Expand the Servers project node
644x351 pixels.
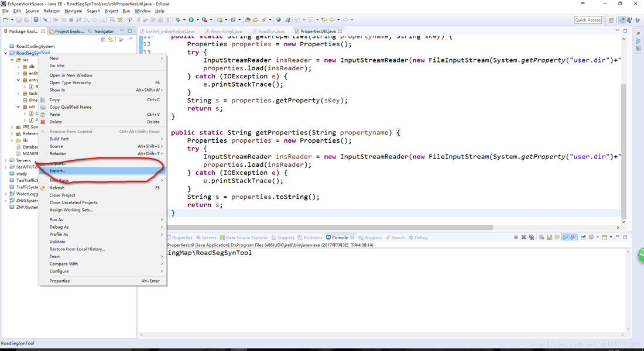point(6,160)
